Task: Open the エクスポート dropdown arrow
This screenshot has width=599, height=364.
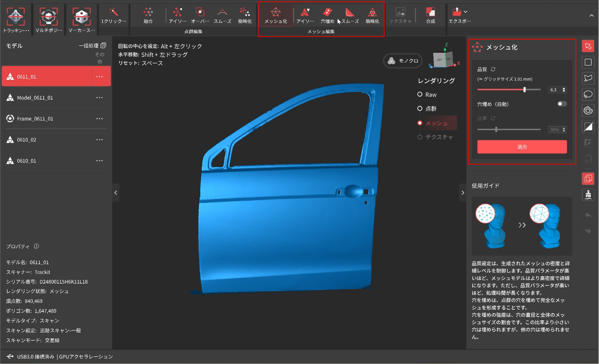Action: pyautogui.click(x=465, y=12)
